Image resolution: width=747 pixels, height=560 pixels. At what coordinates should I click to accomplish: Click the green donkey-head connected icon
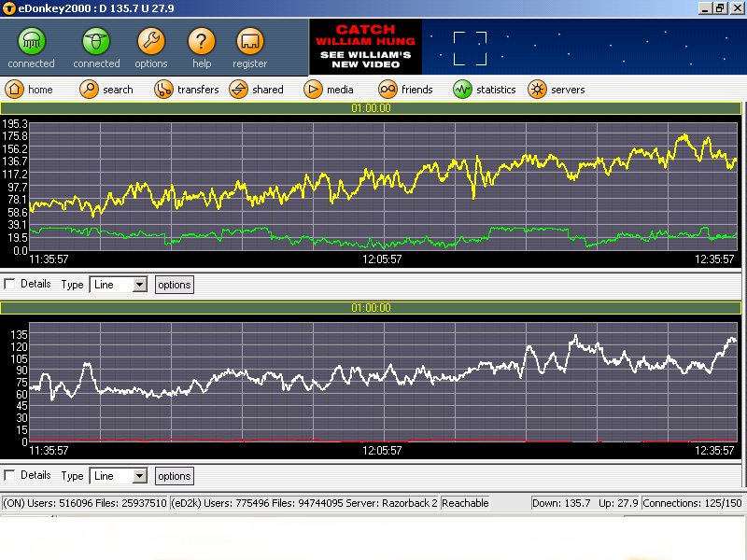click(x=96, y=42)
